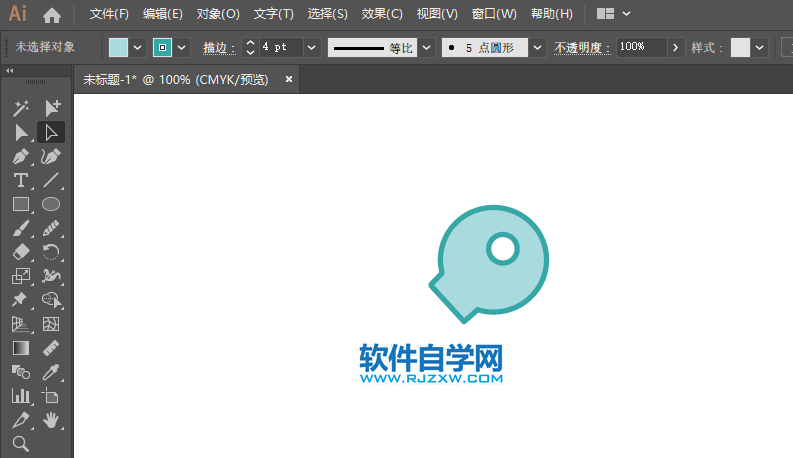
Task: Select the Hand tool
Action: coord(51,420)
